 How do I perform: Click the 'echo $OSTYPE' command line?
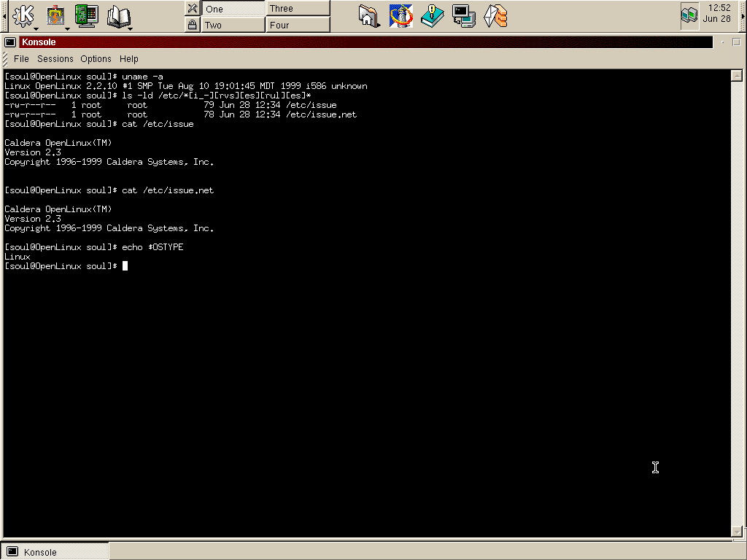coord(94,246)
